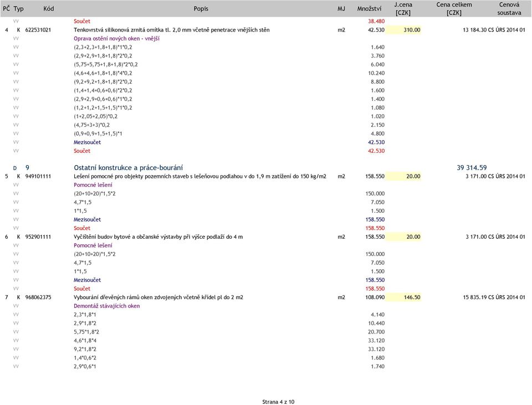Click formula "1,4*0,6*2"

[85, 358]
